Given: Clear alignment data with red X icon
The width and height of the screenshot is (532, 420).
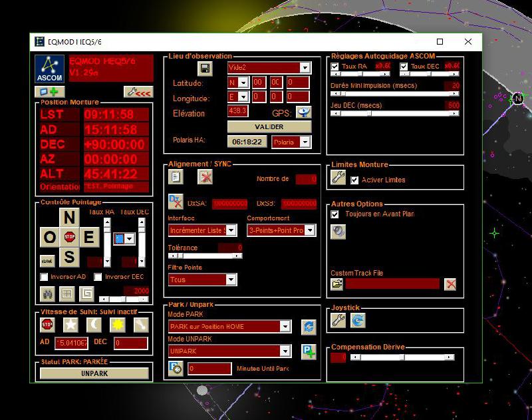Looking at the screenshot, I should point(205,177).
